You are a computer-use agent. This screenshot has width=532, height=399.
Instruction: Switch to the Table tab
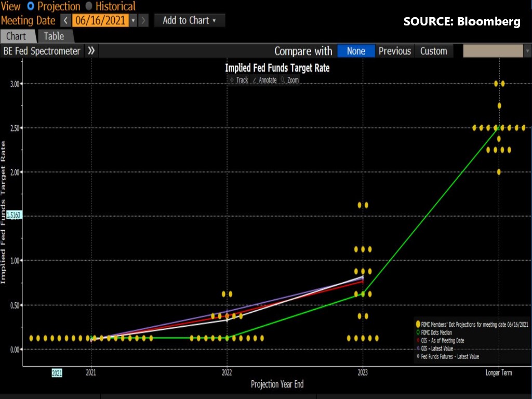[x=54, y=36]
